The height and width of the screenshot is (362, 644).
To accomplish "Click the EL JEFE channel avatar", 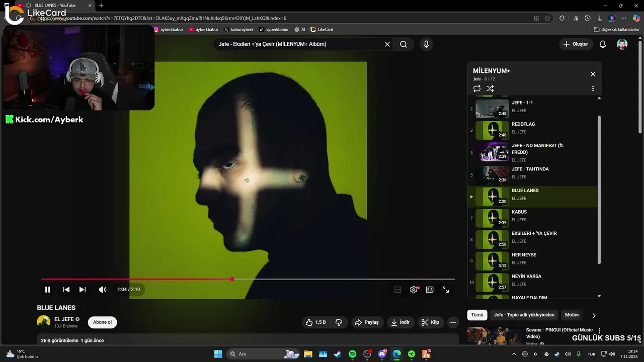I will [44, 322].
